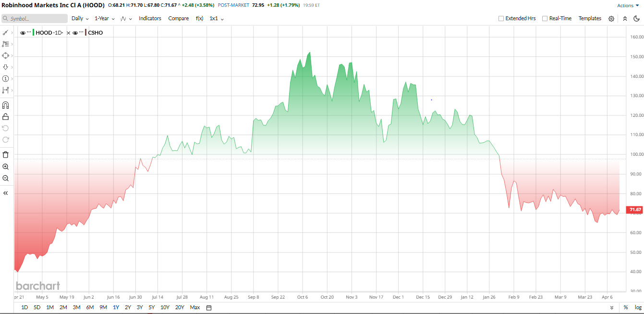Remove the HOOD series with X icon
This screenshot has height=314, width=644.
(68, 33)
